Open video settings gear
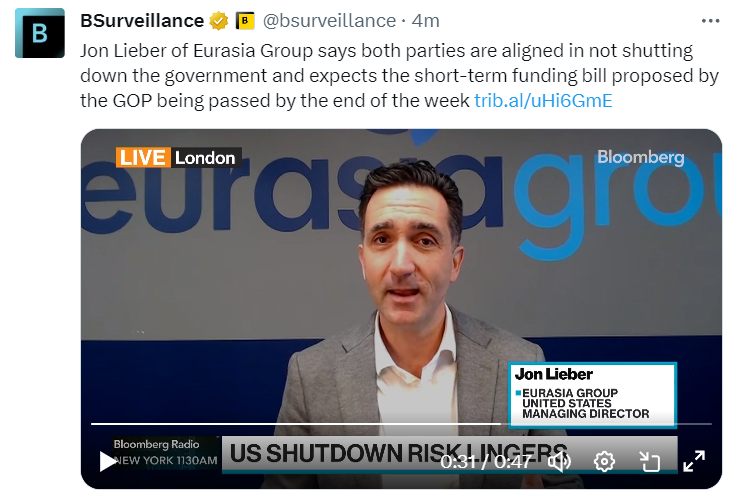The height and width of the screenshot is (496, 739). click(604, 462)
